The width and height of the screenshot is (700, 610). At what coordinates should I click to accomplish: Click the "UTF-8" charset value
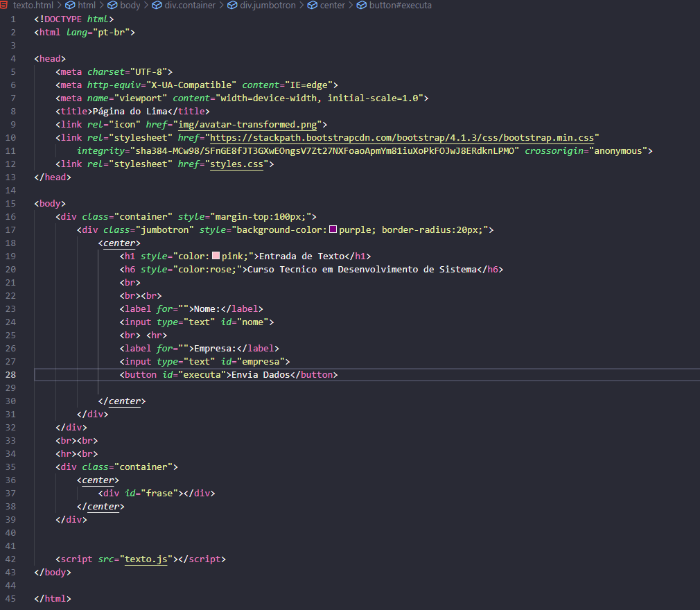coord(148,72)
